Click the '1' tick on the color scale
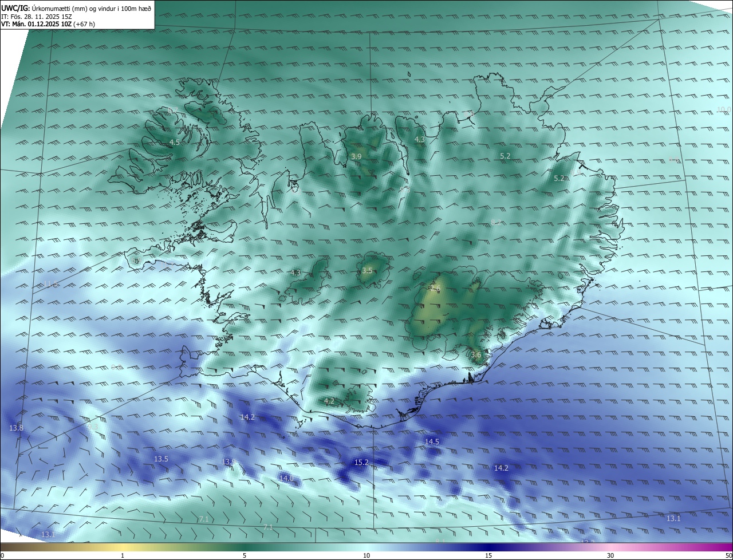733x560 pixels. click(x=123, y=555)
